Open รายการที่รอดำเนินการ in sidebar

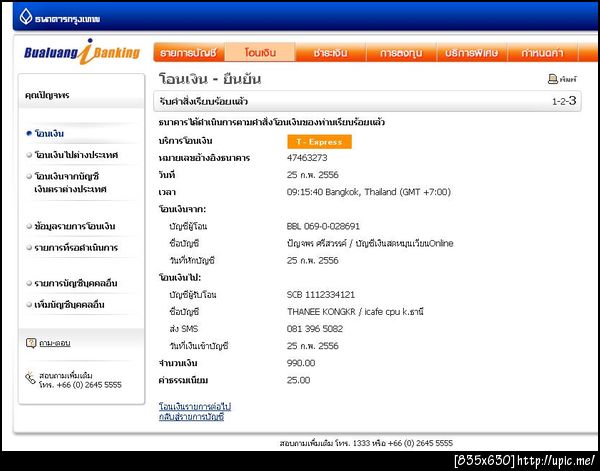76,248
